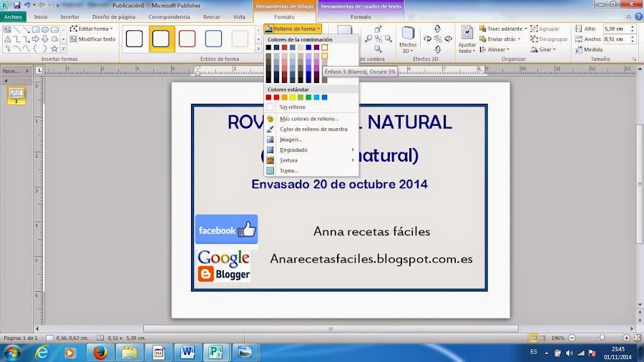Toggle page navigation pane collapse arrow
This screenshot has height=362, width=644.
[26, 71]
